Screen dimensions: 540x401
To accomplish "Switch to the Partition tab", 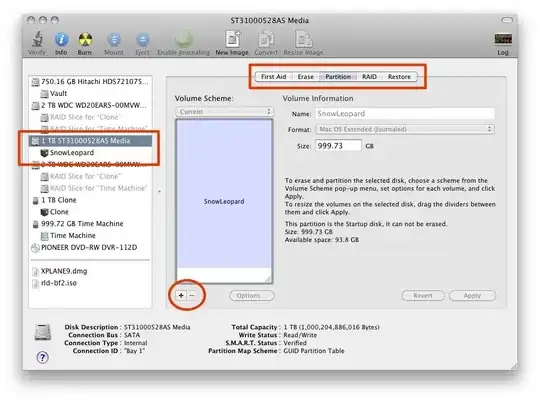I will click(338, 76).
